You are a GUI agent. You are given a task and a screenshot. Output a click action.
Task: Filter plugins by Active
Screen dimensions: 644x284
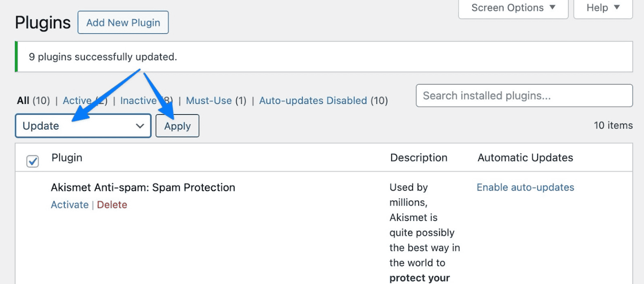77,100
